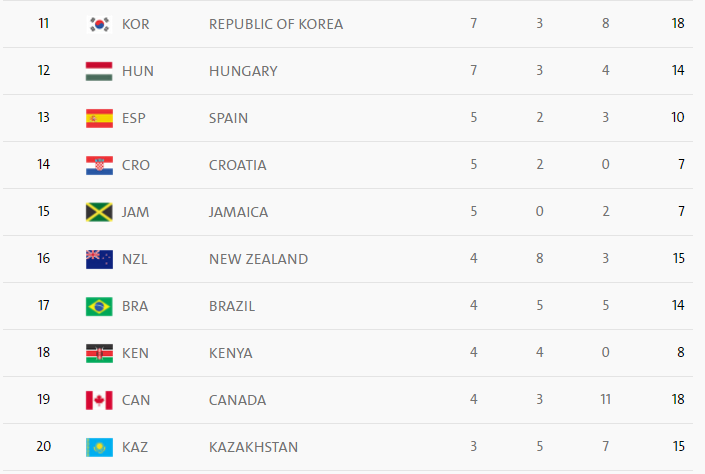The image size is (705, 474).
Task: Click the Brazil flag icon
Action: (99, 306)
